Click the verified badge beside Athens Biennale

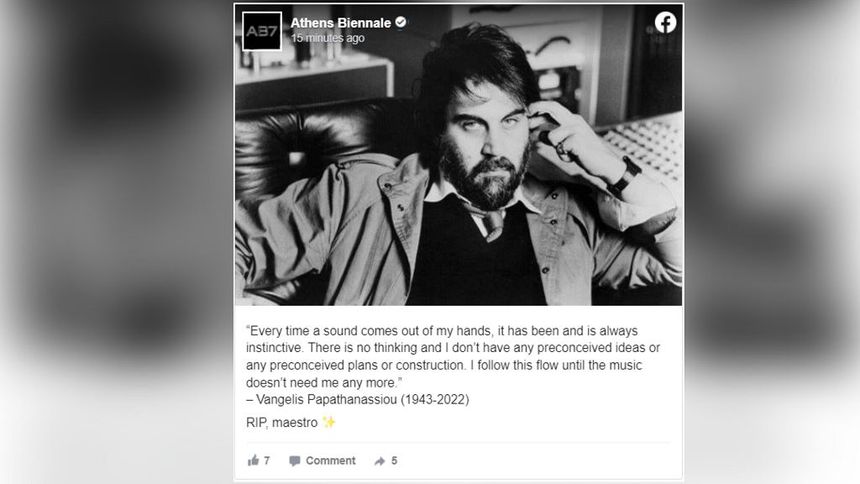pyautogui.click(x=401, y=22)
